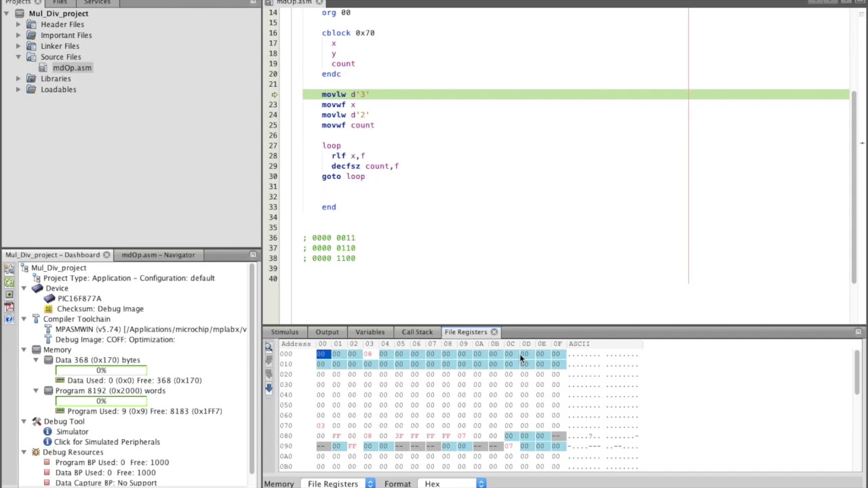Close the File Registers tab
This screenshot has height=488, width=868.
pos(494,332)
